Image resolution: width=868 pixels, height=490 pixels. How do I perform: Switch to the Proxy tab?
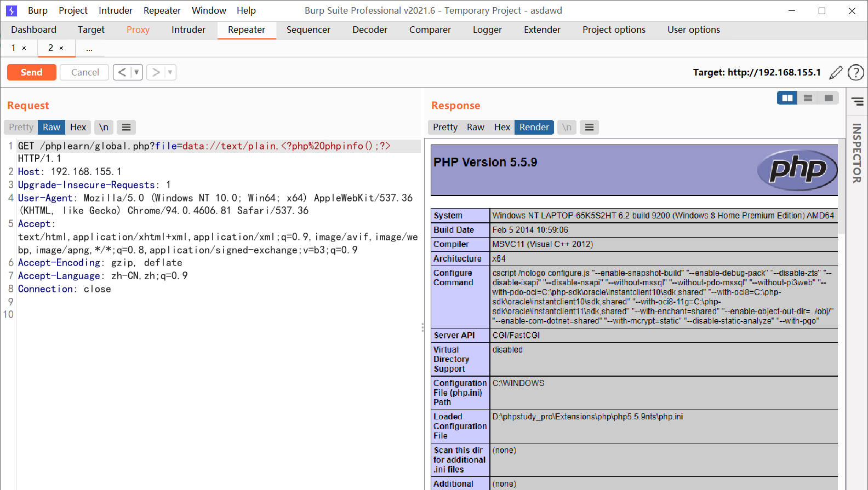[138, 30]
